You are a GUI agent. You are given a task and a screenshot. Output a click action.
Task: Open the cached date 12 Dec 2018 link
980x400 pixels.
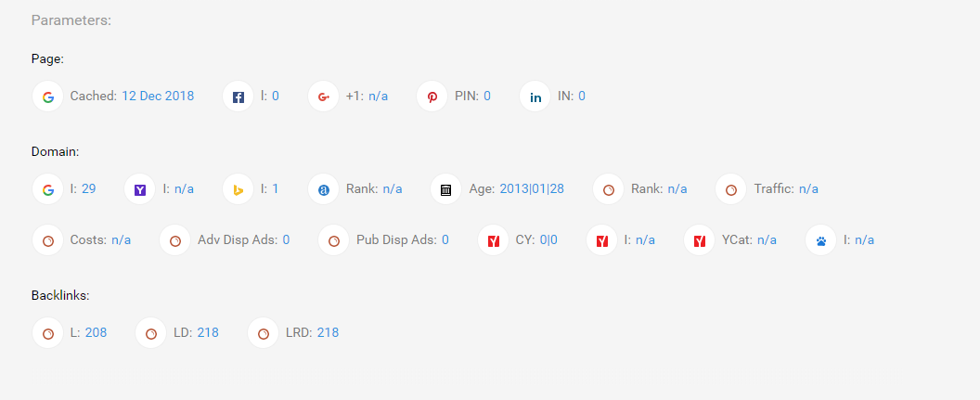158,97
